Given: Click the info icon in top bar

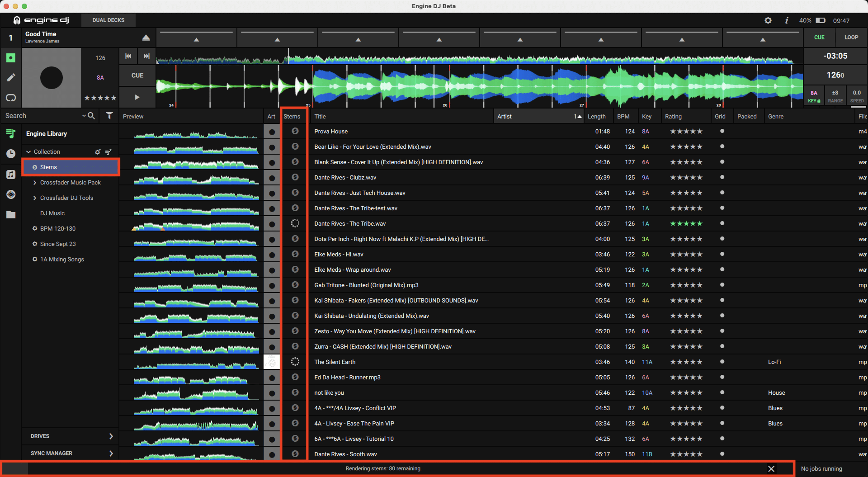Looking at the screenshot, I should point(787,20).
